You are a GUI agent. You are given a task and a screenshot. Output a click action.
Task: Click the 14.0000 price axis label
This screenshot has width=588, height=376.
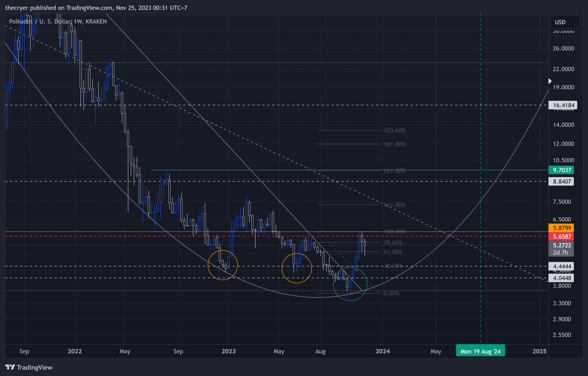click(x=563, y=125)
